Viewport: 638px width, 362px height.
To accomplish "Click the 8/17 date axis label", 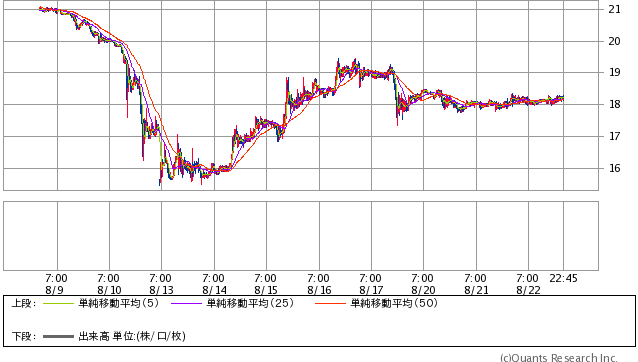I will [371, 290].
